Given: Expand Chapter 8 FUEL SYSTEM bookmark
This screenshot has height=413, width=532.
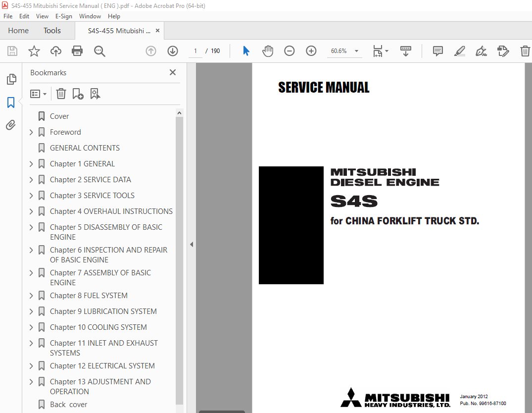Looking at the screenshot, I should tap(31, 296).
